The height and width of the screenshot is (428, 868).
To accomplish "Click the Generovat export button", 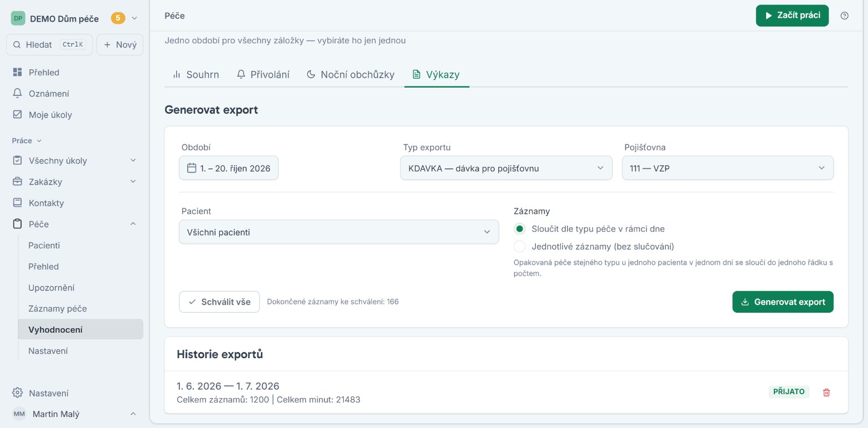I will [783, 302].
